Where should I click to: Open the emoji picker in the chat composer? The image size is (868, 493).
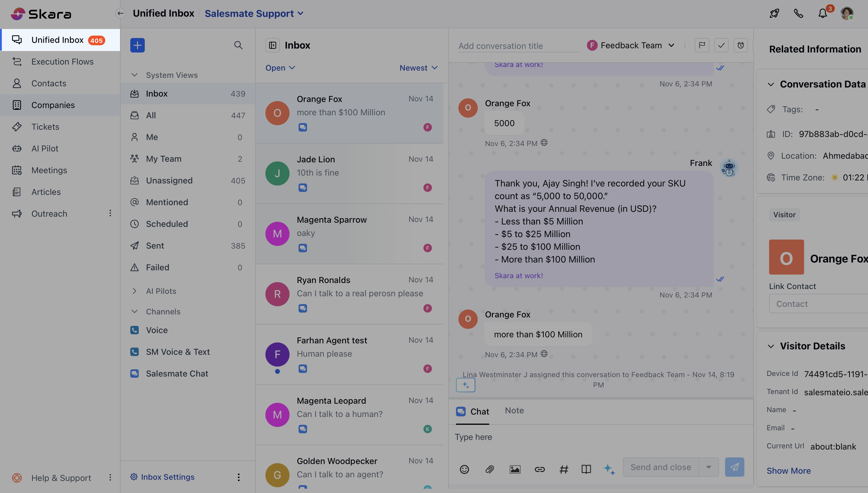point(464,469)
